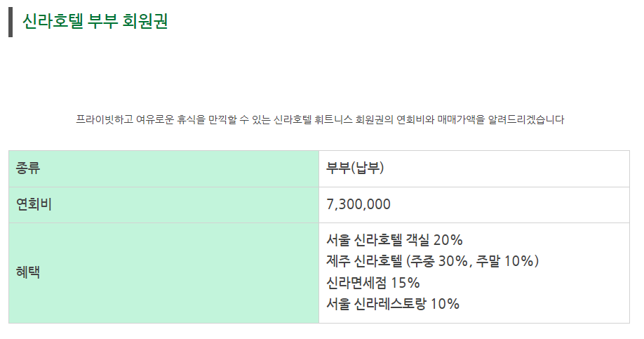This screenshot has width=644, height=339.
Task: Click the 신라면세점 15% line
Action: coord(373,283)
